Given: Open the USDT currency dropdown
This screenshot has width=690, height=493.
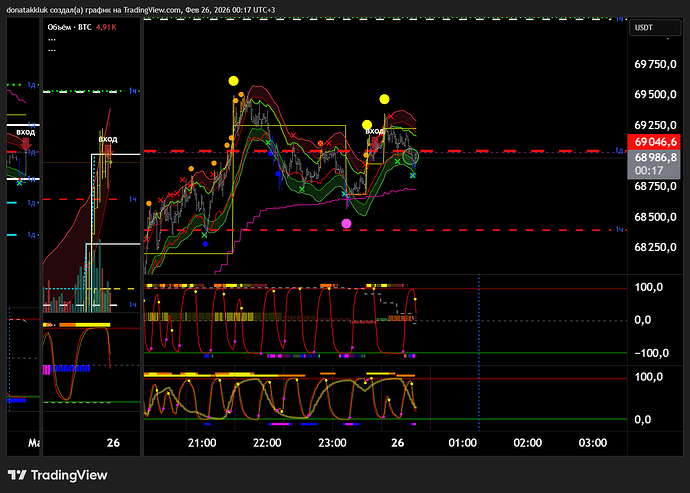Looking at the screenshot, I should pyautogui.click(x=643, y=31).
